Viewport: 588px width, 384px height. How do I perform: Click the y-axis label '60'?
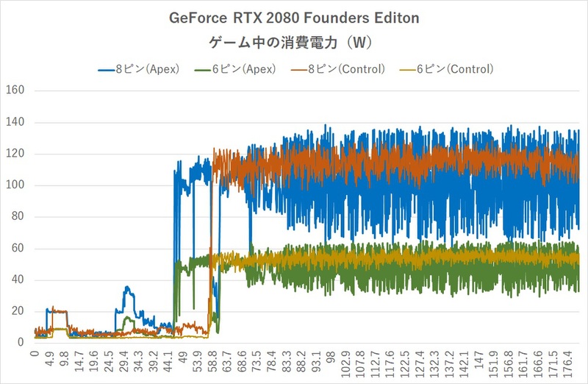point(18,248)
